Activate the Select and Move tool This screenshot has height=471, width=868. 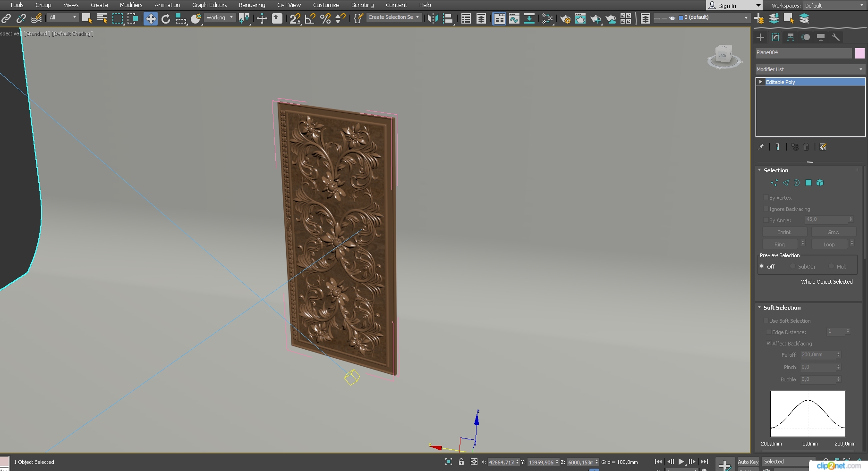point(151,18)
